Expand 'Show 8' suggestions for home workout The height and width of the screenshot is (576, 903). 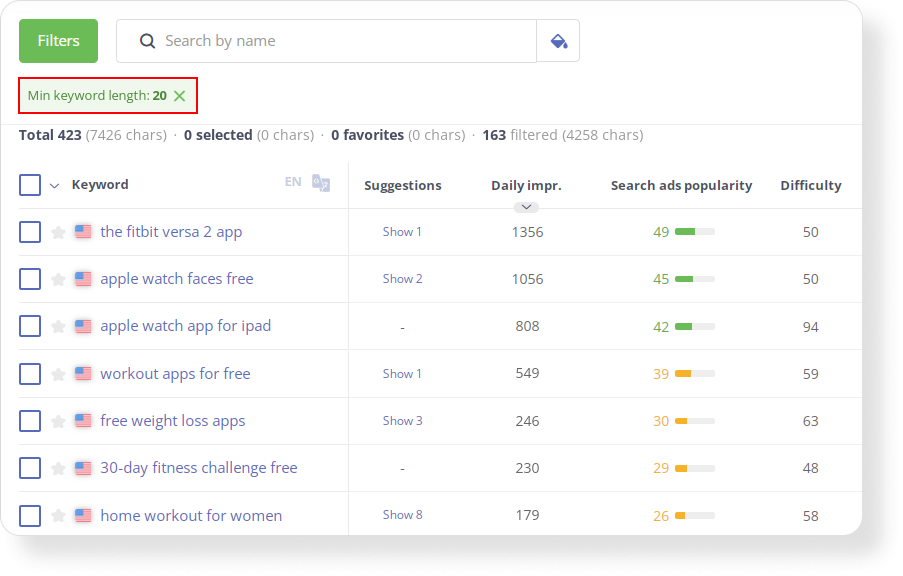[x=402, y=515]
